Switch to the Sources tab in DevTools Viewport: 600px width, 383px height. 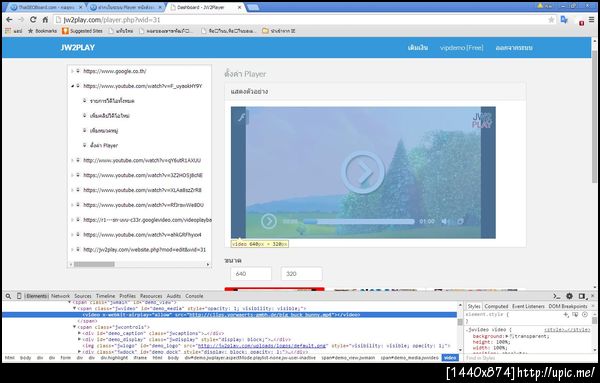83,296
